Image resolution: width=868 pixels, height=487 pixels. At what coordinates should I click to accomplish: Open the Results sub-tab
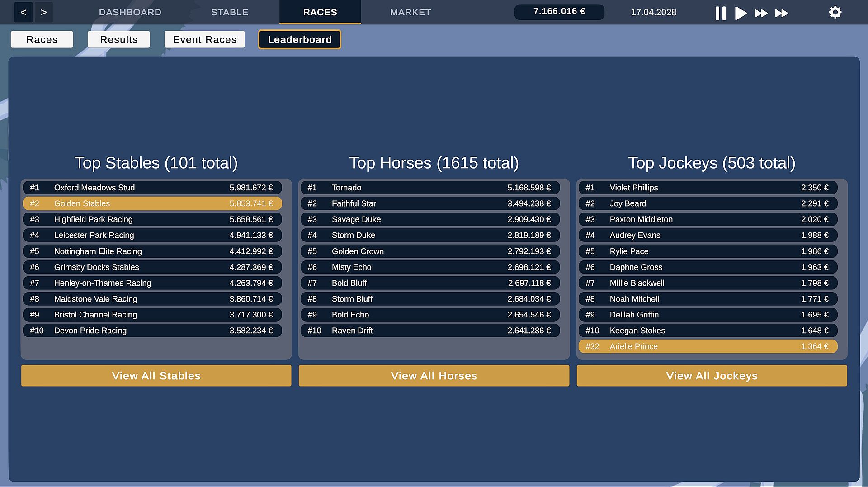pos(119,39)
